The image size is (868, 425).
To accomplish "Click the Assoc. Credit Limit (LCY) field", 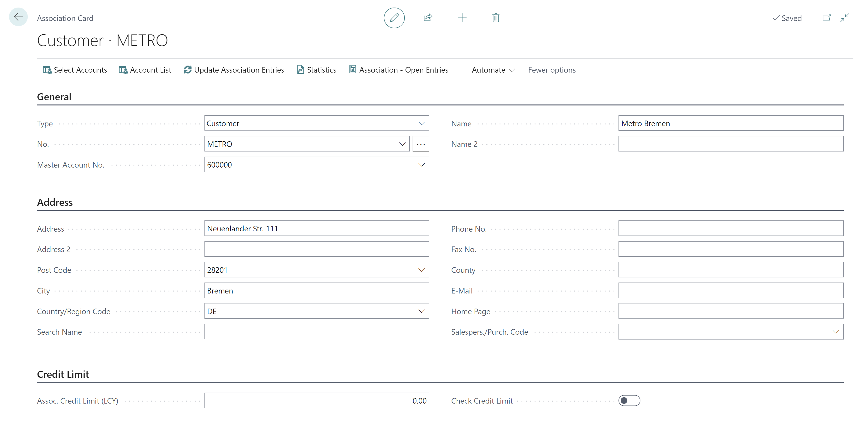I will point(316,400).
